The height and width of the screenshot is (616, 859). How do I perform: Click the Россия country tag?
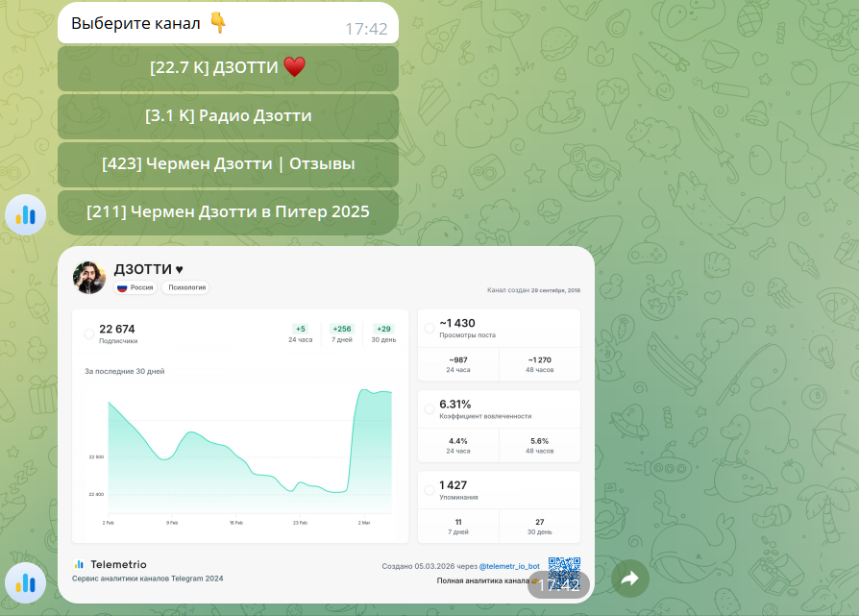pyautogui.click(x=135, y=287)
